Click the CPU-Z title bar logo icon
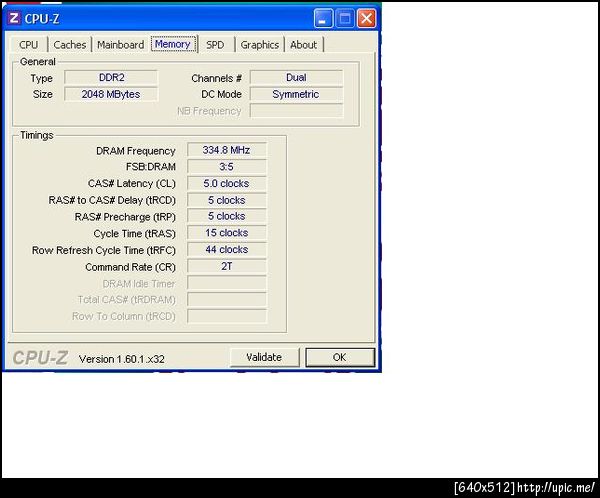 (14, 18)
